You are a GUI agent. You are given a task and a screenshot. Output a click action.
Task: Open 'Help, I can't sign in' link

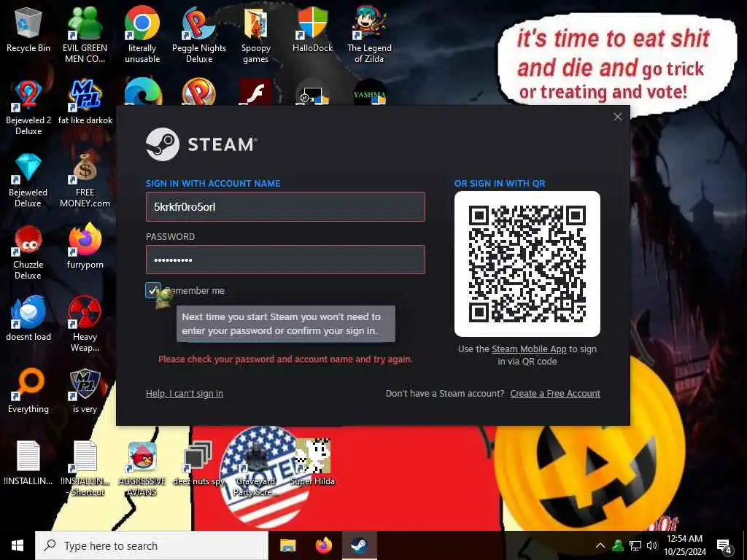coord(185,393)
